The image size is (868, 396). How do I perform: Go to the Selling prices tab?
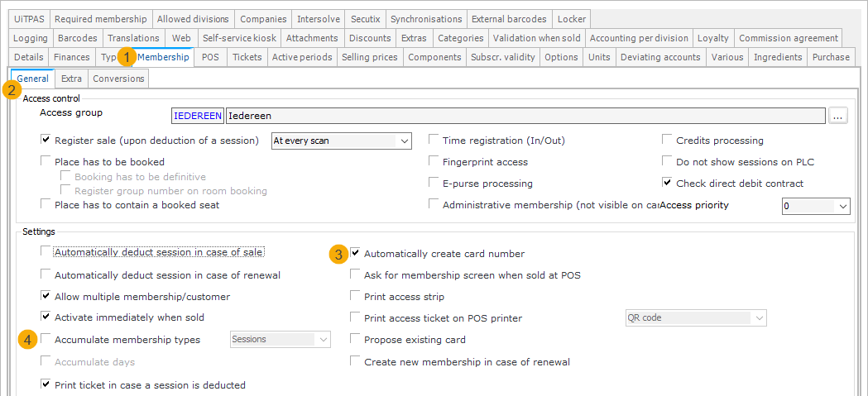pyautogui.click(x=369, y=57)
